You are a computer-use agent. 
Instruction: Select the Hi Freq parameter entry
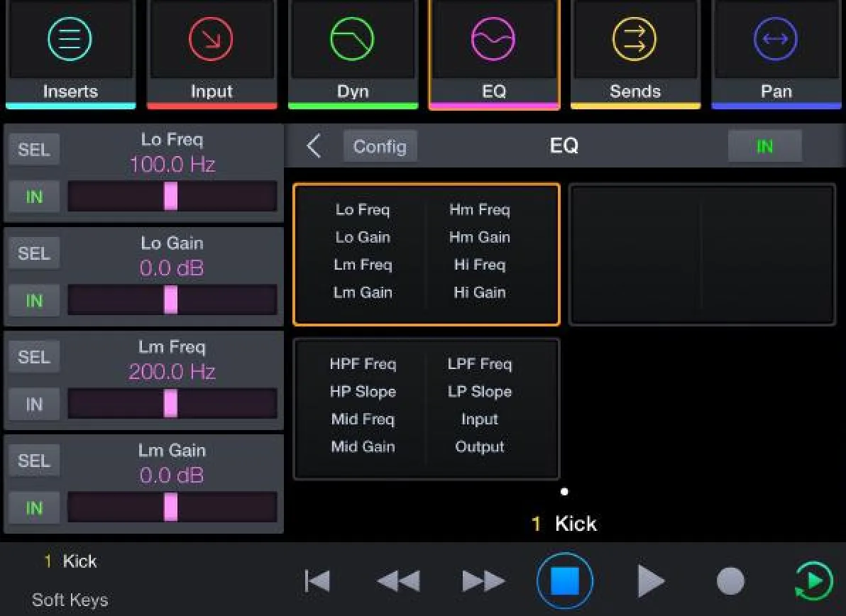[480, 264]
